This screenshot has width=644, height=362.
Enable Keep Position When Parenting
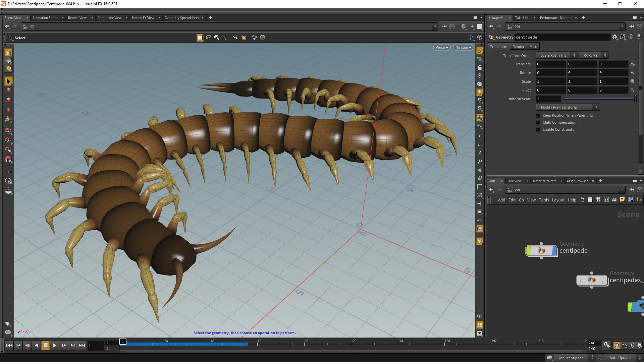538,115
